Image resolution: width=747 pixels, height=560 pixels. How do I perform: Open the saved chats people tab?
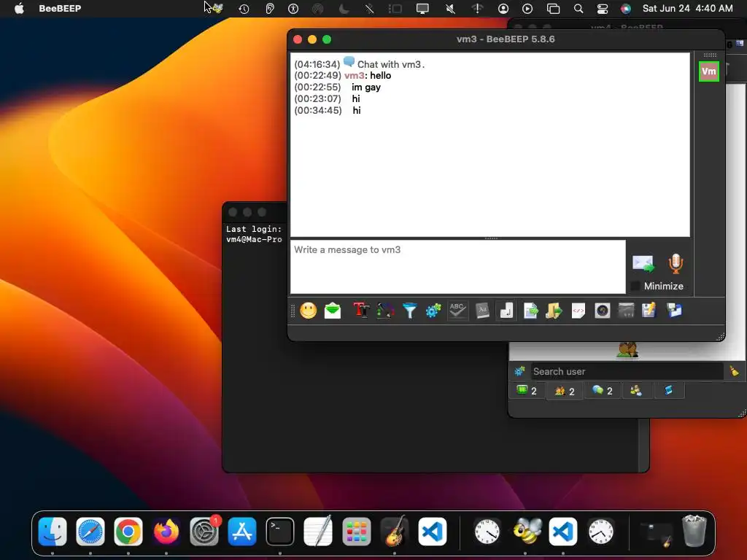coord(636,391)
